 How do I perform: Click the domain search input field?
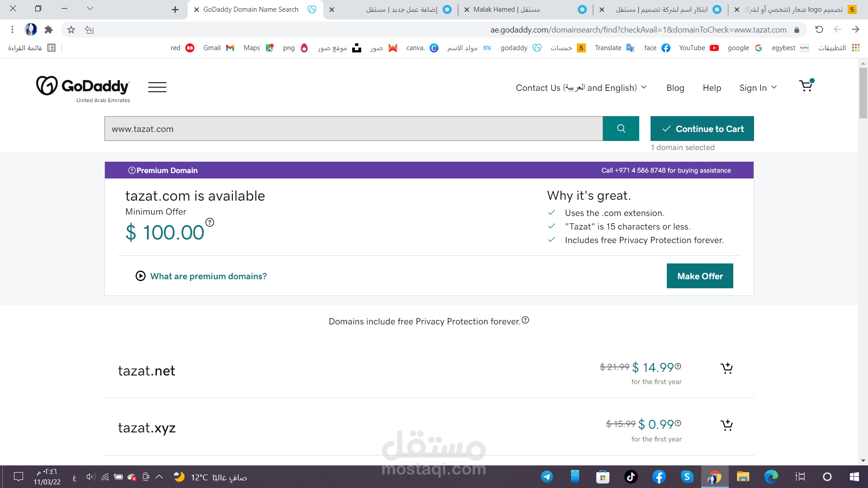click(x=353, y=129)
